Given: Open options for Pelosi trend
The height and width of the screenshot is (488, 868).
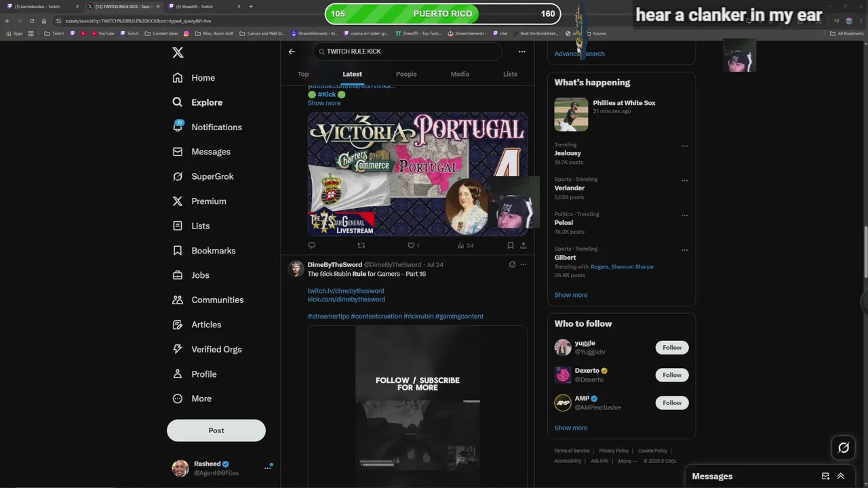Looking at the screenshot, I should pos(684,215).
